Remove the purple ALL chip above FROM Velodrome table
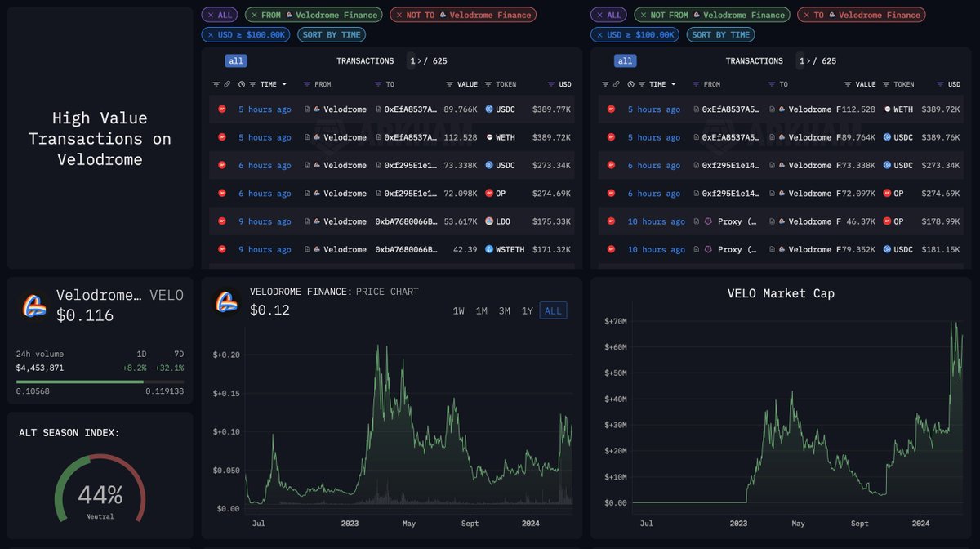Screen dimensions: 980x549 pyautogui.click(x=210, y=15)
